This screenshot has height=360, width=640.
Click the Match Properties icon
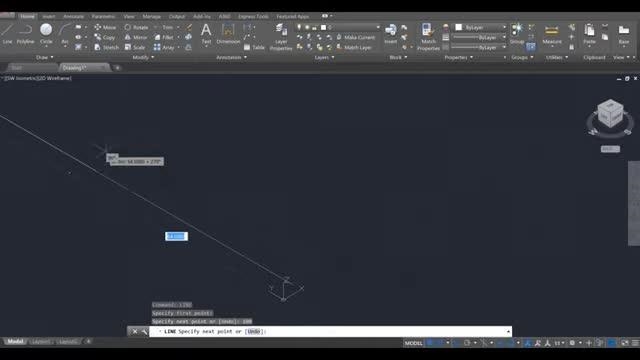click(428, 37)
